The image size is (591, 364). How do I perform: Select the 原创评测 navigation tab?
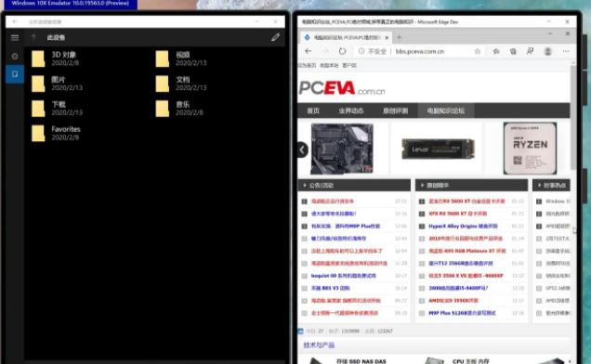(x=395, y=110)
